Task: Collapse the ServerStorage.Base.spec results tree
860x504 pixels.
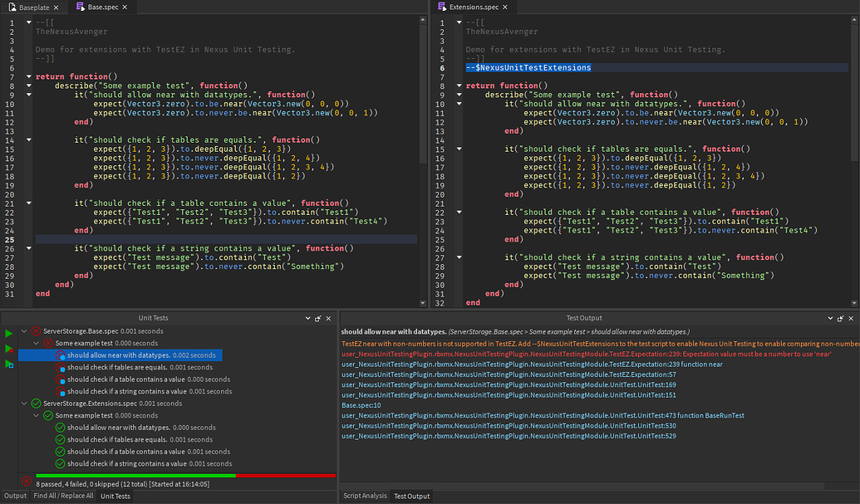Action: [x=23, y=330]
